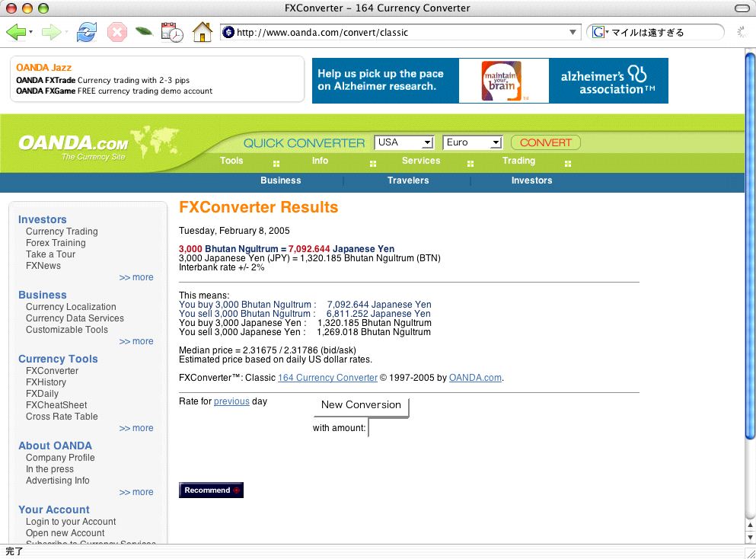Open address bar history dropdown arrow

[573, 32]
